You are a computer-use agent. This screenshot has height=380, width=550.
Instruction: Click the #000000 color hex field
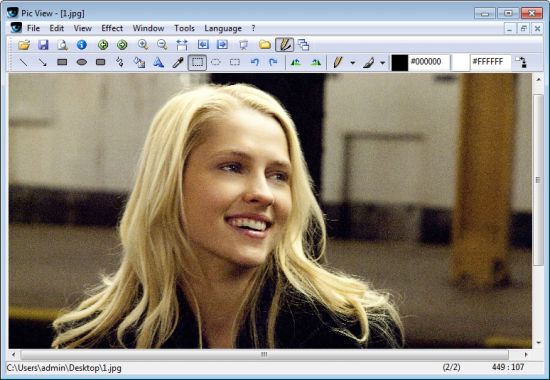[x=429, y=62]
